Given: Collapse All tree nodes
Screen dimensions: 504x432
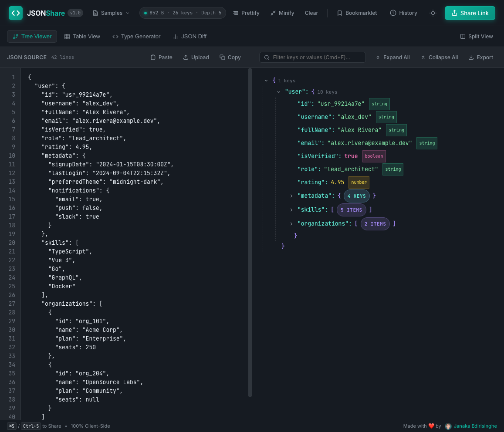Looking at the screenshot, I should click(440, 57).
